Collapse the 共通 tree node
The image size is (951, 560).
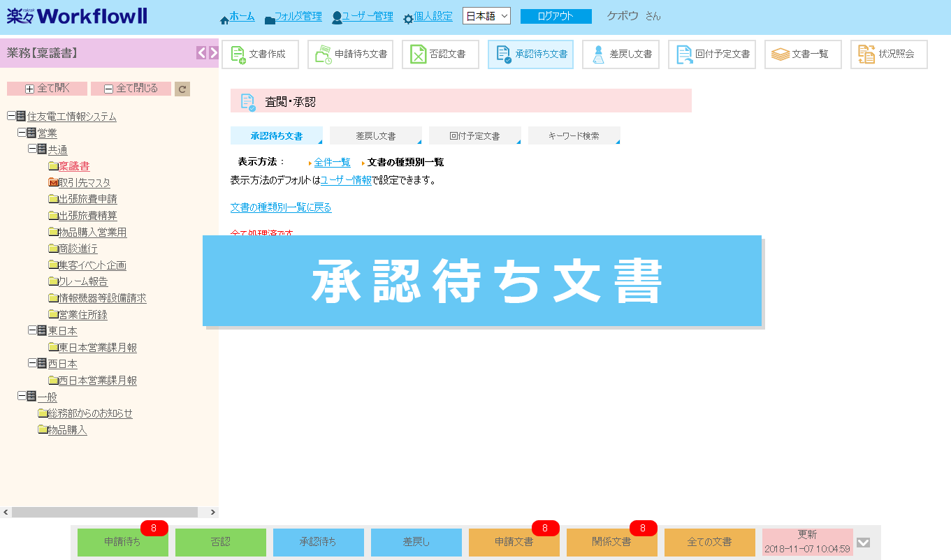[32, 149]
